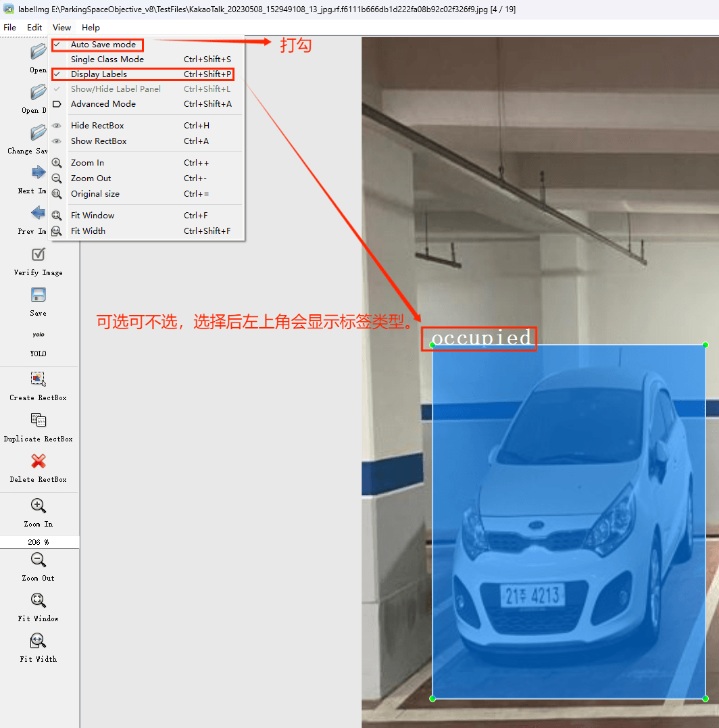The image size is (719, 728).
Task: Toggle Advanced Mode in View menu
Action: 103,104
